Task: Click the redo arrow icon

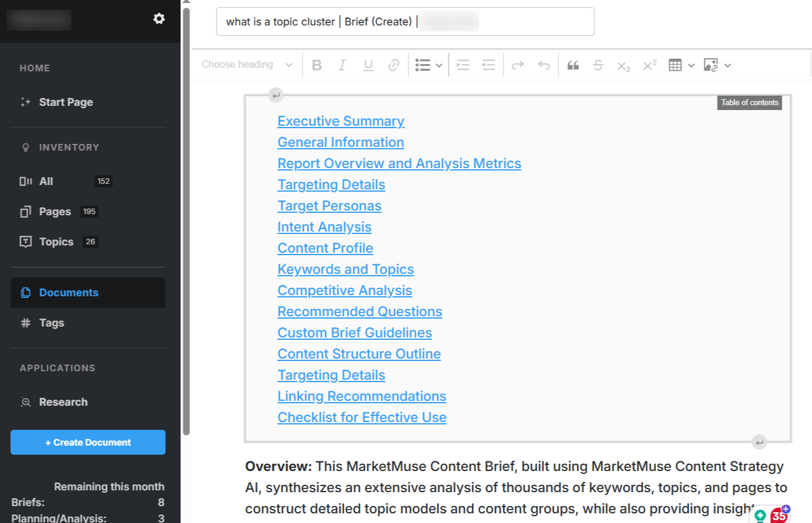Action: click(x=517, y=65)
